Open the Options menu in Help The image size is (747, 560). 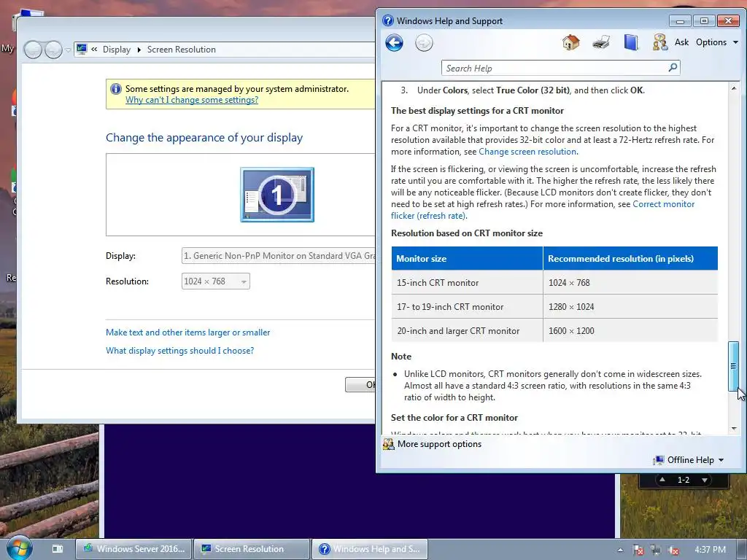tap(716, 42)
